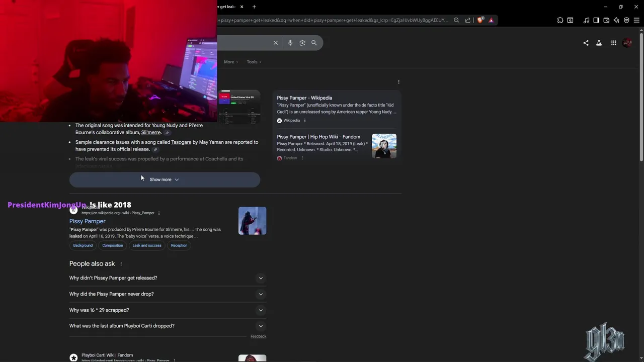Open the music note playlist icon
The image size is (644, 362).
tap(586, 20)
